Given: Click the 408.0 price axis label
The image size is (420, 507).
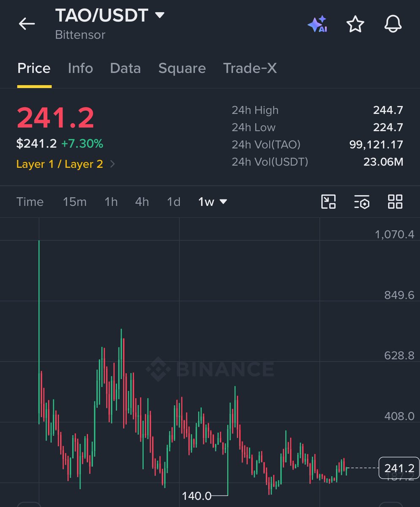Looking at the screenshot, I should (399, 417).
